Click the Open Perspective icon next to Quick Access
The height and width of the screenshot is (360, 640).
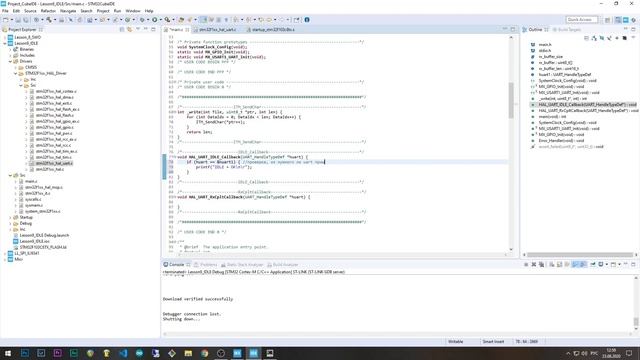point(607,20)
